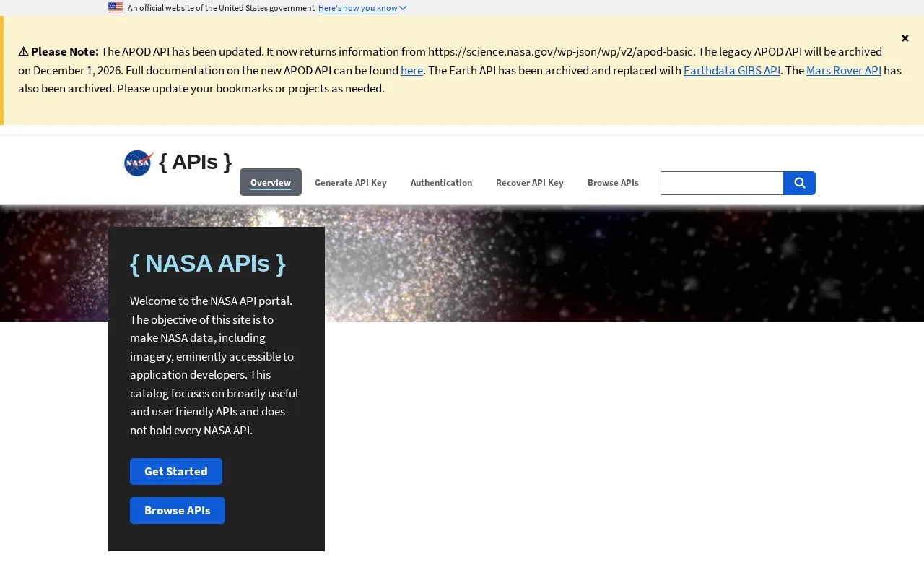Image resolution: width=924 pixels, height=578 pixels.
Task: Go to Generate API Key
Action: pyautogui.click(x=351, y=182)
